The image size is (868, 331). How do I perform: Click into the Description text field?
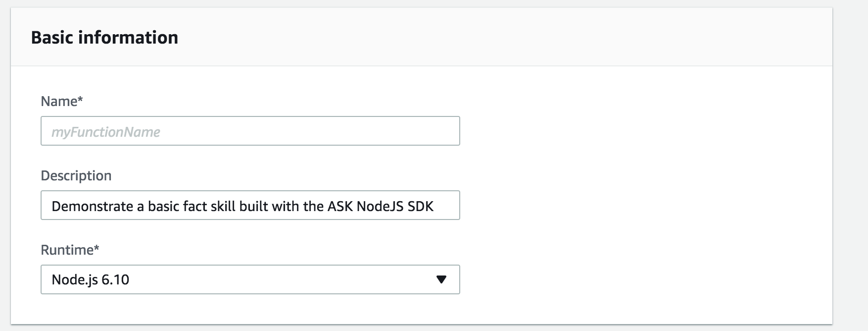click(x=250, y=205)
